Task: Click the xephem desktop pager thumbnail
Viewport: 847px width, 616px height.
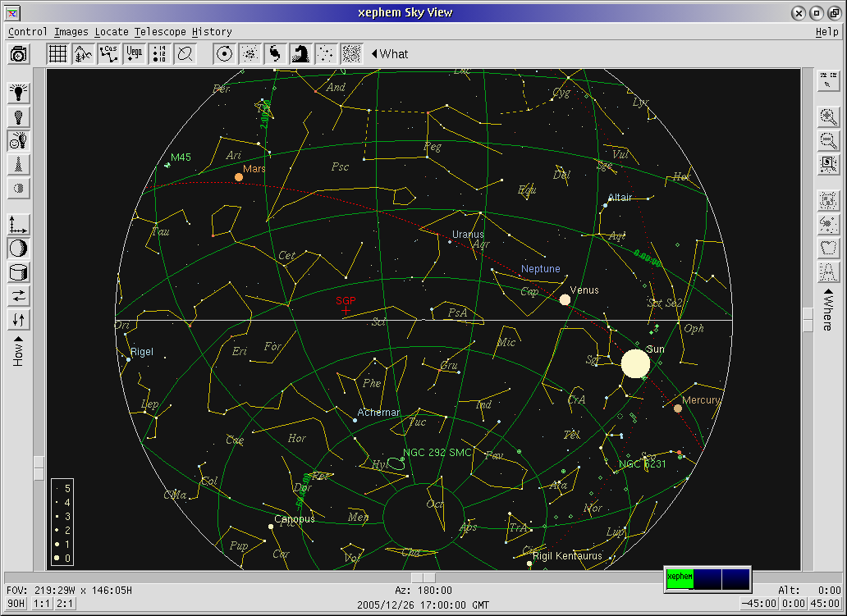Action: pyautogui.click(x=680, y=579)
